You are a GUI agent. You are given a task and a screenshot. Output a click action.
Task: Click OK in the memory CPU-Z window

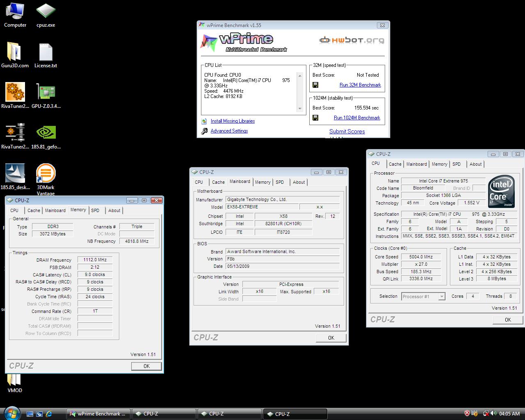(x=146, y=366)
